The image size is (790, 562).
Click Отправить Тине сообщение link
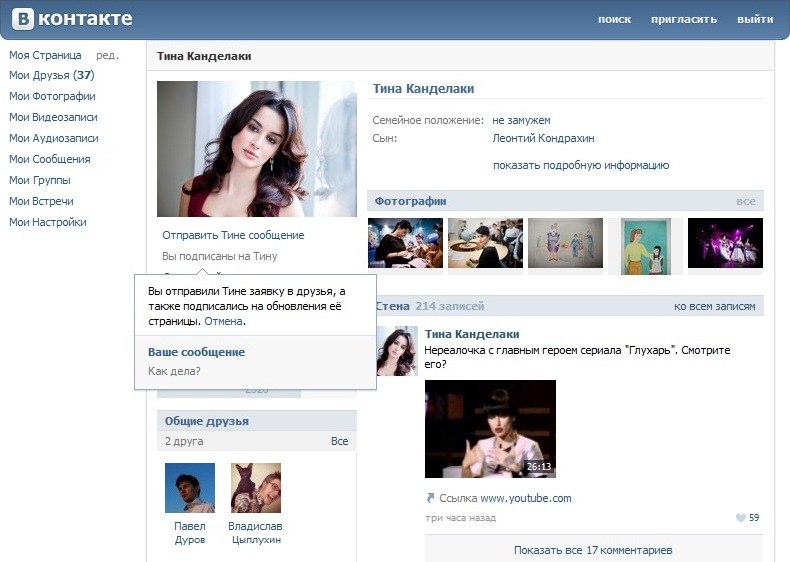[x=233, y=235]
